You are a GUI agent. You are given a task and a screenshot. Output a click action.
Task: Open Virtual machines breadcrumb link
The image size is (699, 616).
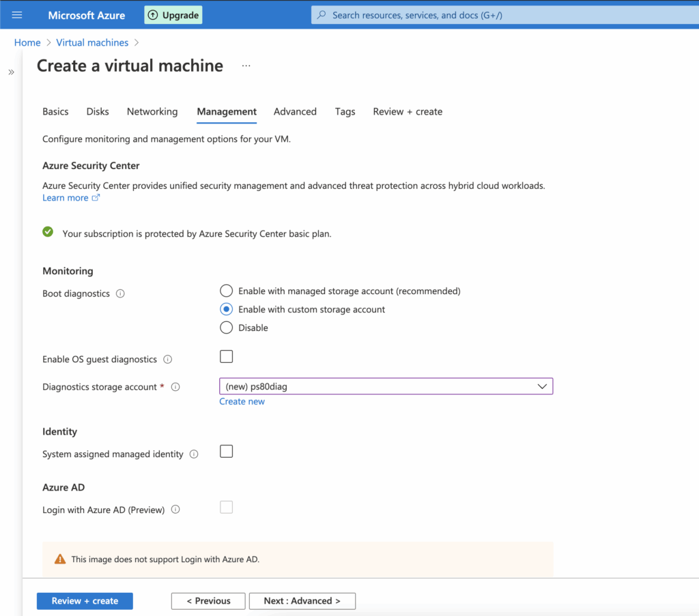click(92, 42)
